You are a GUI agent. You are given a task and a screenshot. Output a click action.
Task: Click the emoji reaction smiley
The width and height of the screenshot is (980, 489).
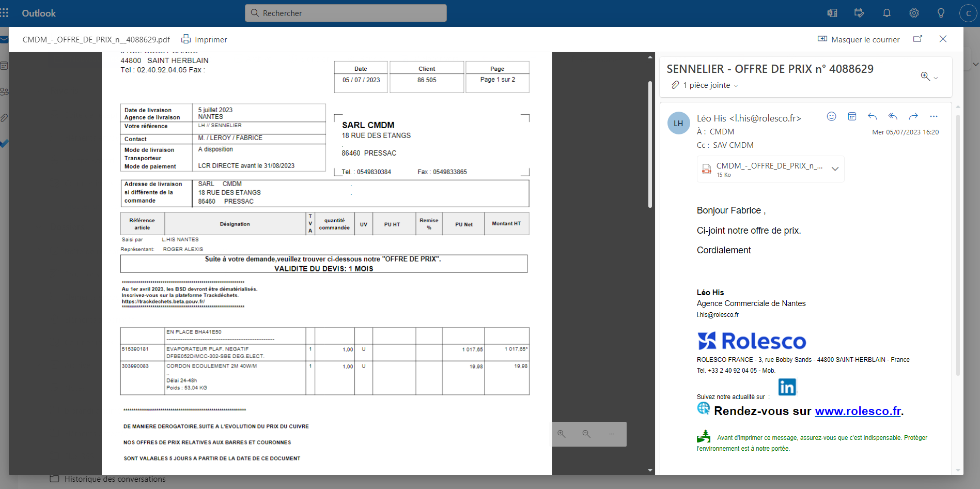(831, 116)
